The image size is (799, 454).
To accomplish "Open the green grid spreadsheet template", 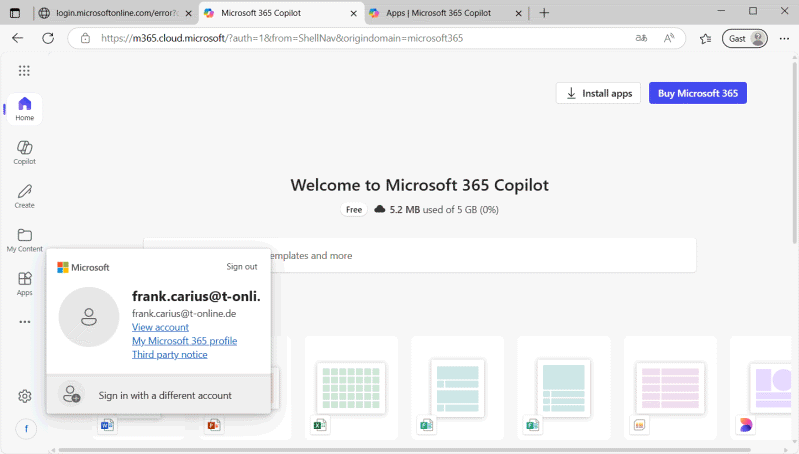I will click(351, 388).
